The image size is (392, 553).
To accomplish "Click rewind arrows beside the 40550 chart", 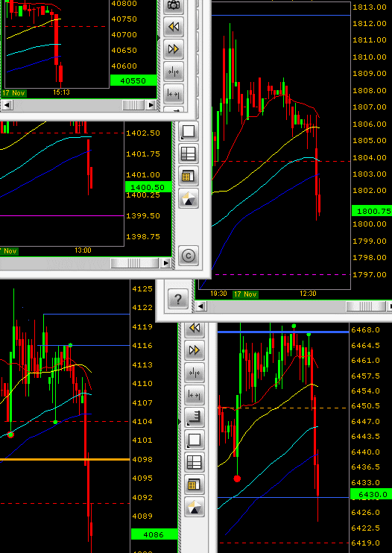I will click(x=174, y=27).
